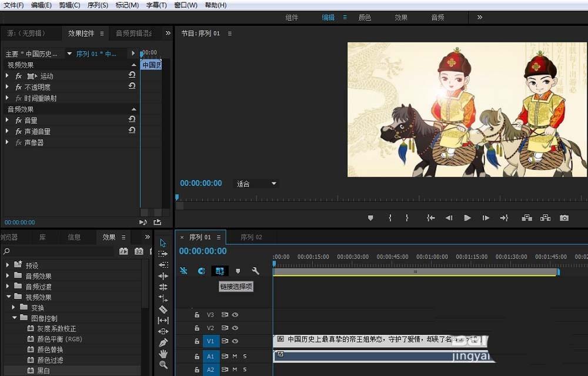Viewport: 588px width, 376px height.
Task: Click the Lift icon in program monitor controls
Action: [x=526, y=218]
